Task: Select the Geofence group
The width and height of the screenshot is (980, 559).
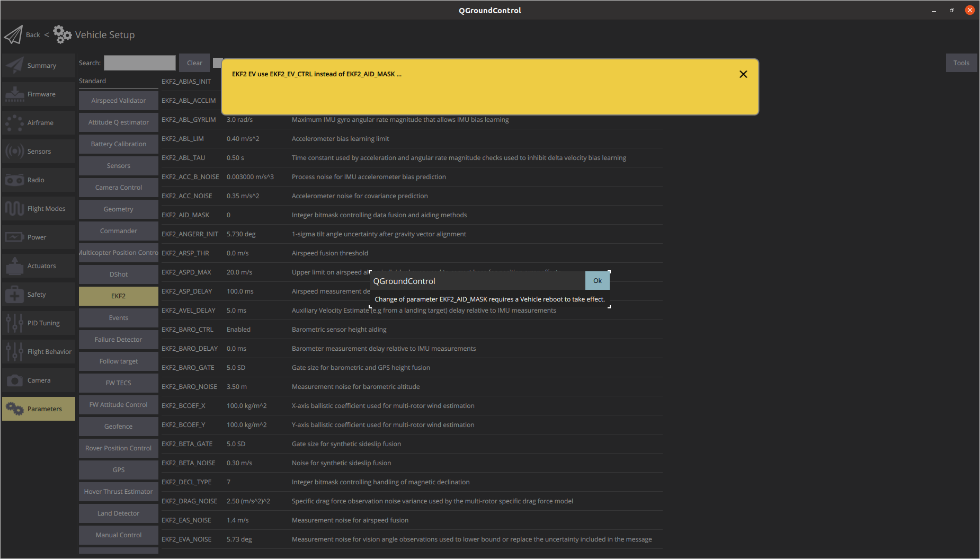Action: [119, 427]
